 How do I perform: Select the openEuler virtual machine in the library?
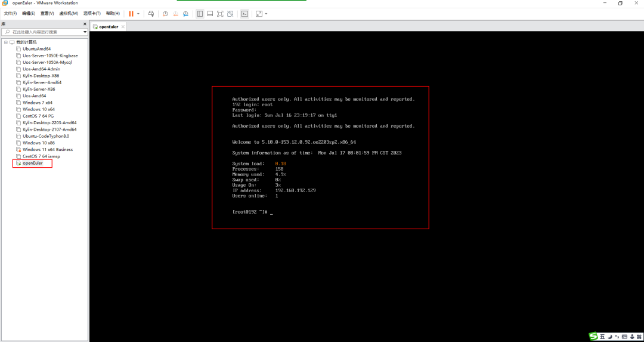point(32,163)
